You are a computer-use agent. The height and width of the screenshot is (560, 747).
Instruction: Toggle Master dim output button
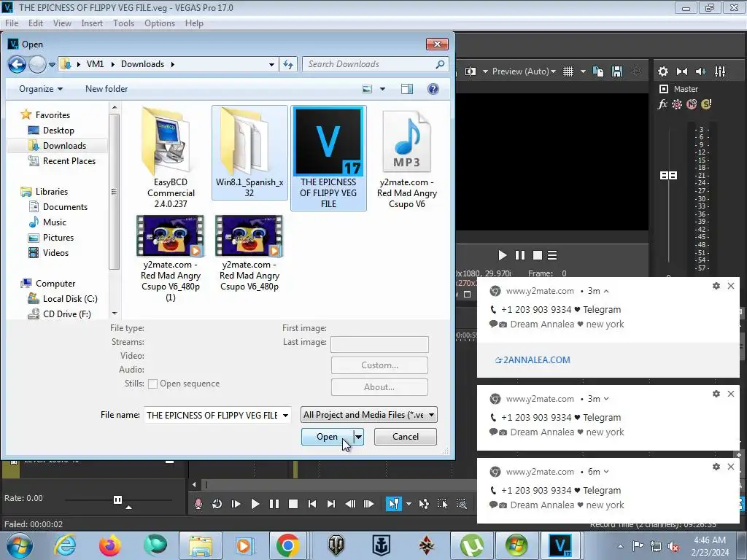coord(701,71)
